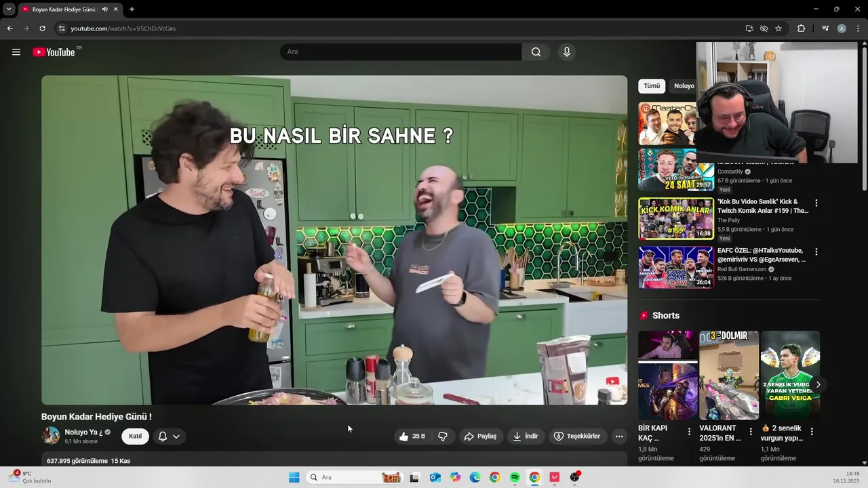The width and height of the screenshot is (868, 488).
Task: Open the Chrome extensions puzzle icon
Action: click(801, 28)
